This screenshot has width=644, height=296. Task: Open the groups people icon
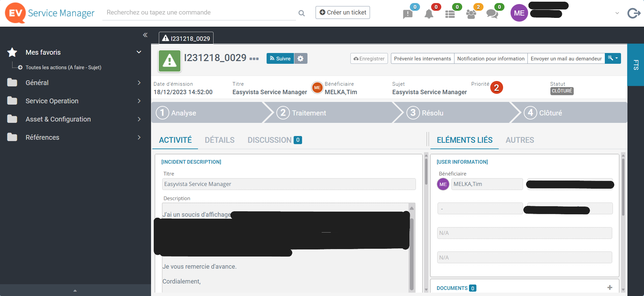[x=471, y=14]
